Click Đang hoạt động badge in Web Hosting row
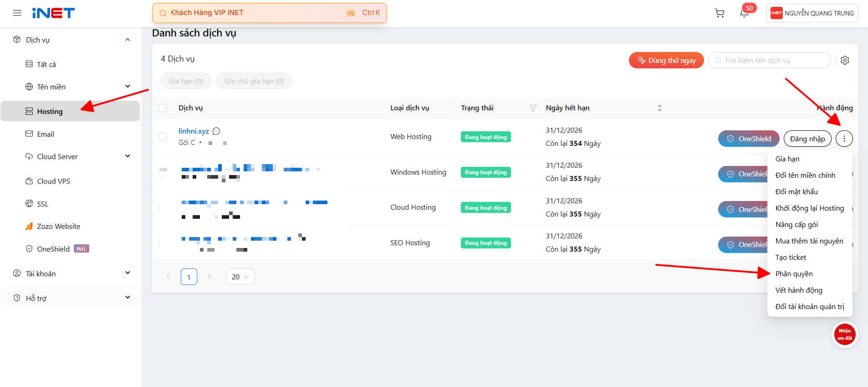Image resolution: width=868 pixels, height=387 pixels. (x=486, y=137)
